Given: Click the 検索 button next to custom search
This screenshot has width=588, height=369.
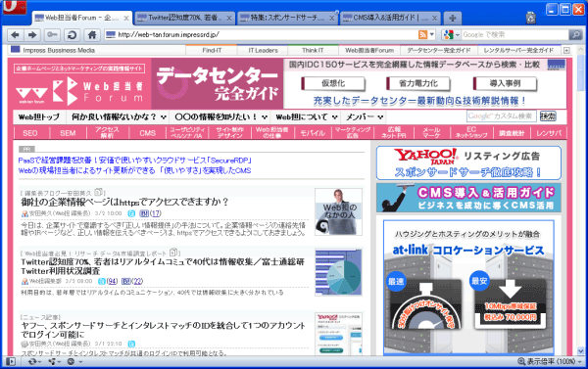Looking at the screenshot, I should 548,116.
